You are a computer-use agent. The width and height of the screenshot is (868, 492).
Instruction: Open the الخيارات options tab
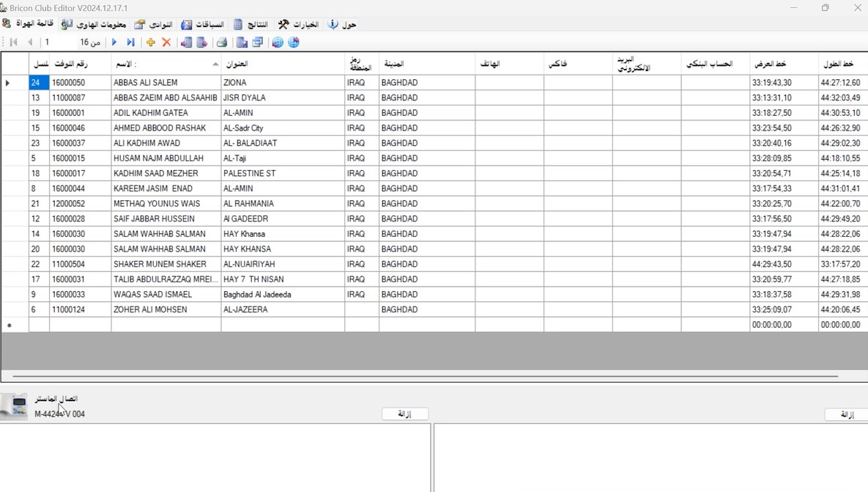point(298,24)
